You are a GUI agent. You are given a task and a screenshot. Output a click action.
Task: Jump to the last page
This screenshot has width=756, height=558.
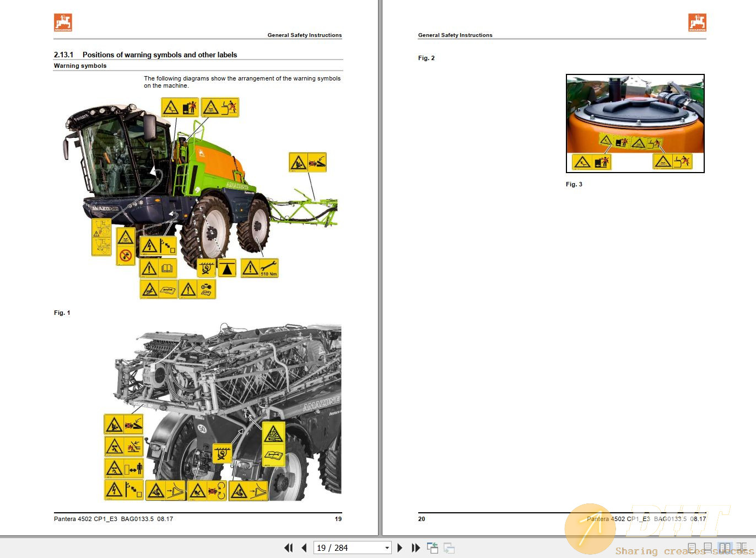[416, 548]
